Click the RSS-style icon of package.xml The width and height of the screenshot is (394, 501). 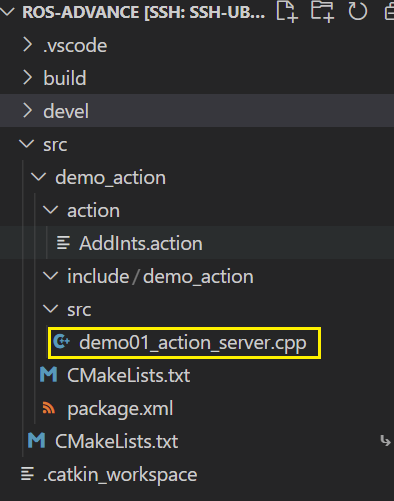[x=49, y=408]
